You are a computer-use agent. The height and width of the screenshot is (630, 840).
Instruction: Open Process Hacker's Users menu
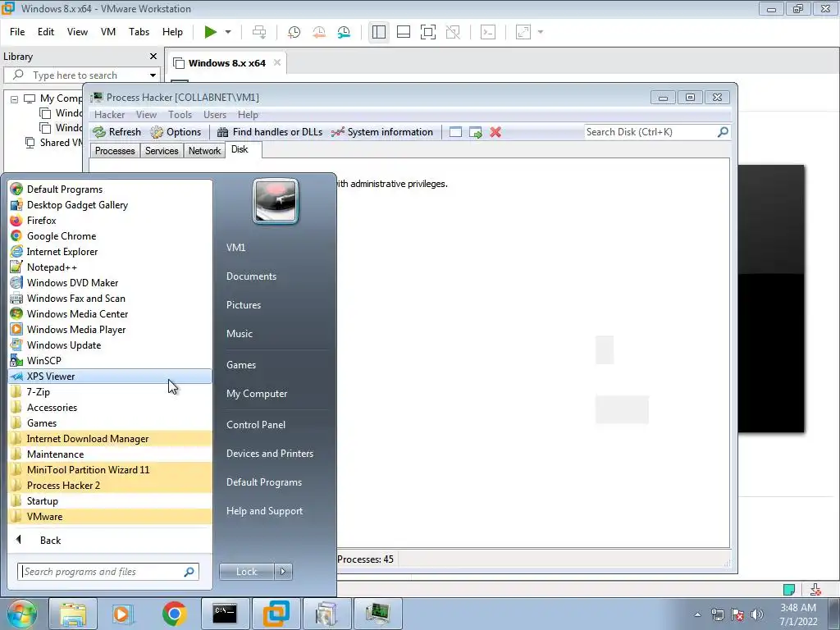tap(215, 115)
